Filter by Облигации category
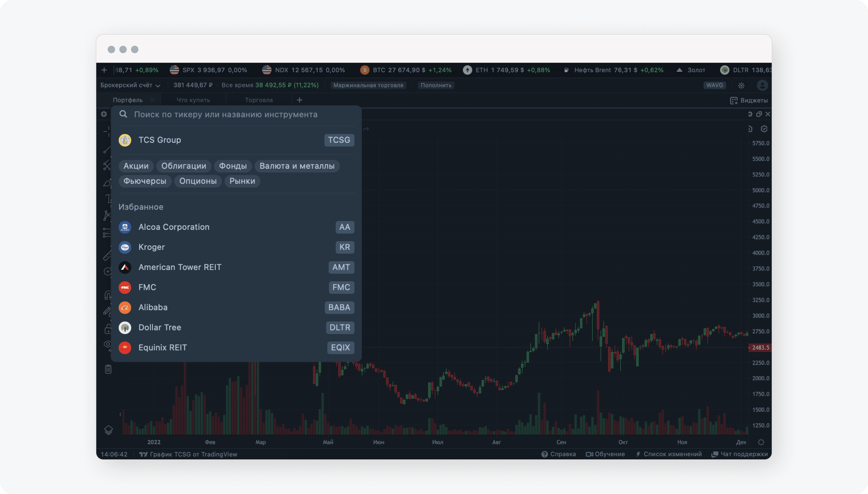 [184, 166]
